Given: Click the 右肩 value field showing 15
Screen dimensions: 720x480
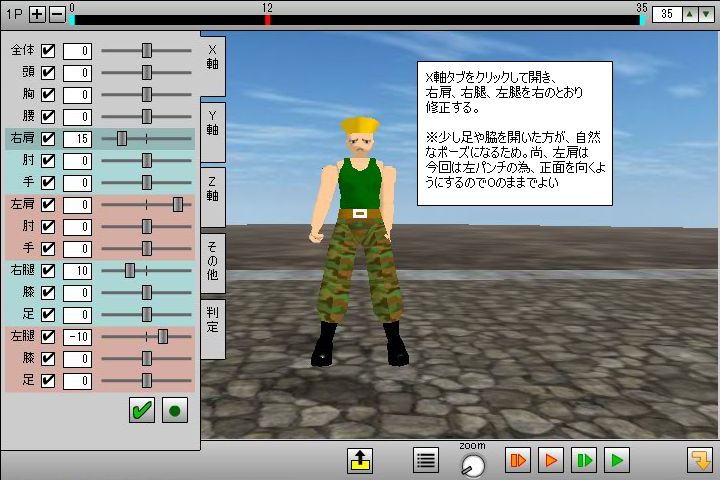Looking at the screenshot, I should 77,139.
